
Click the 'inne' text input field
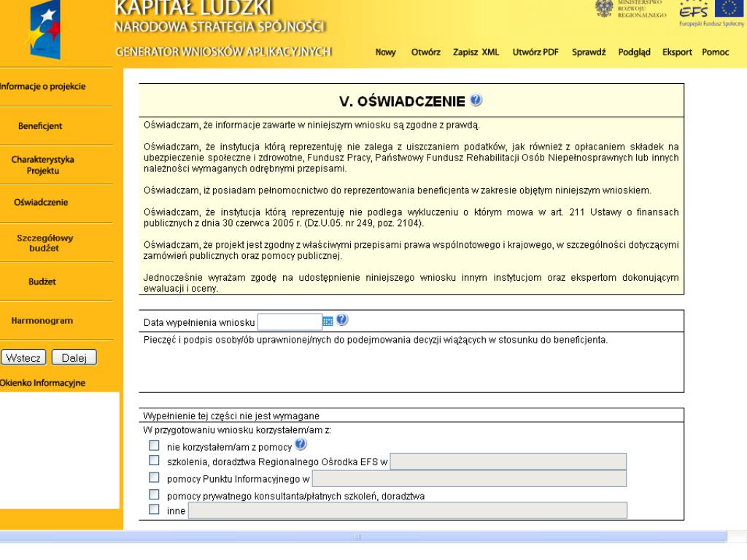tap(408, 510)
